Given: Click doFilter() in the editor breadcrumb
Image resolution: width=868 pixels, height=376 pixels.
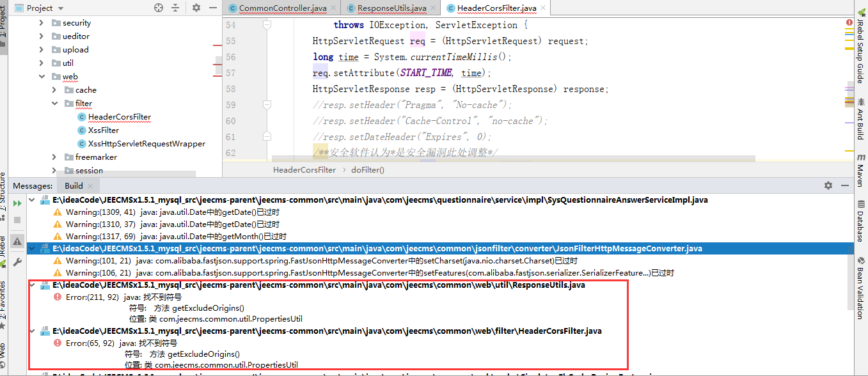Looking at the screenshot, I should [x=368, y=170].
